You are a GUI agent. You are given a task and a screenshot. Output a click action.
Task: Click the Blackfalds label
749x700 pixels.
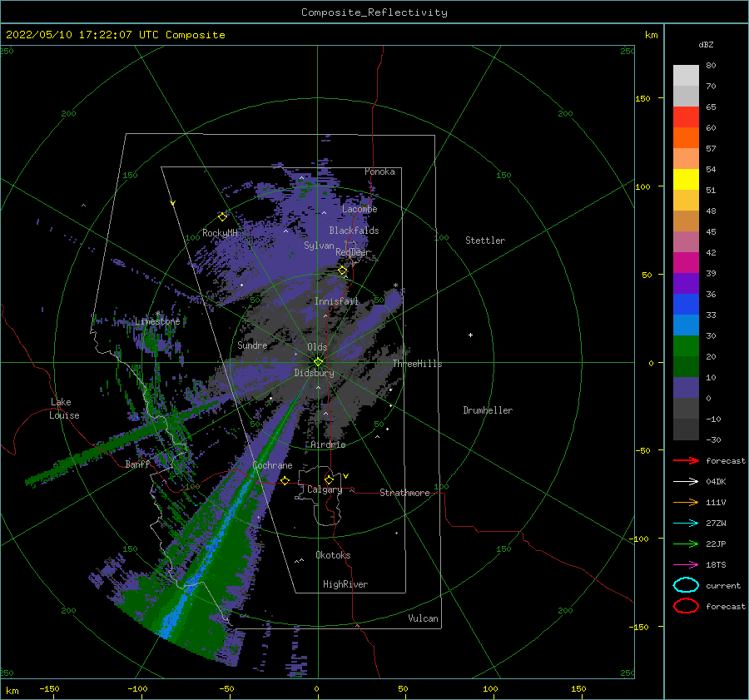[354, 231]
